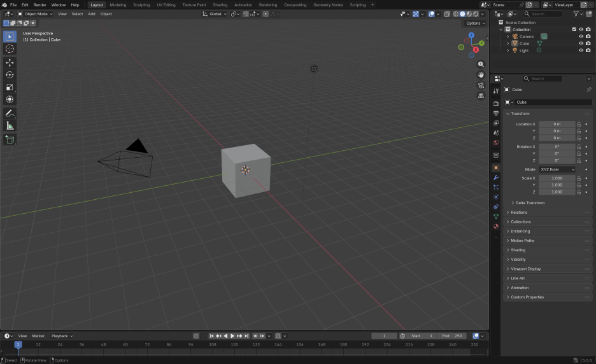Select the Add Cube tool

coord(10,139)
